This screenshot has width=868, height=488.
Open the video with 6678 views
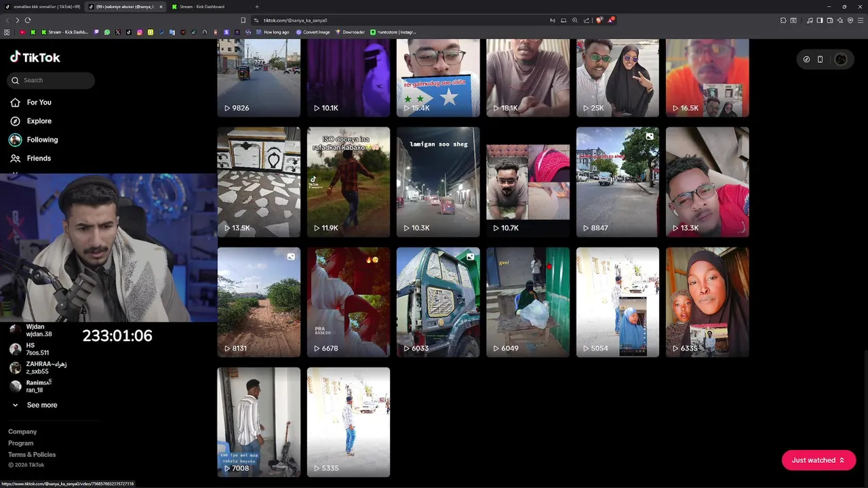(x=349, y=302)
